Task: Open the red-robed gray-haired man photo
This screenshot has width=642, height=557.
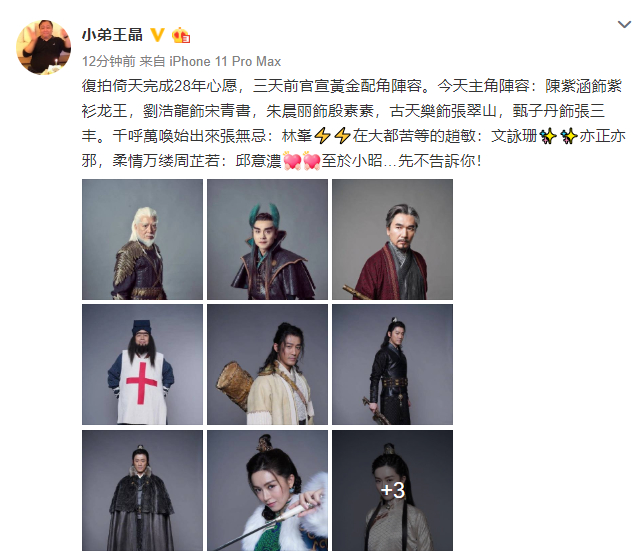Action: 392,239
